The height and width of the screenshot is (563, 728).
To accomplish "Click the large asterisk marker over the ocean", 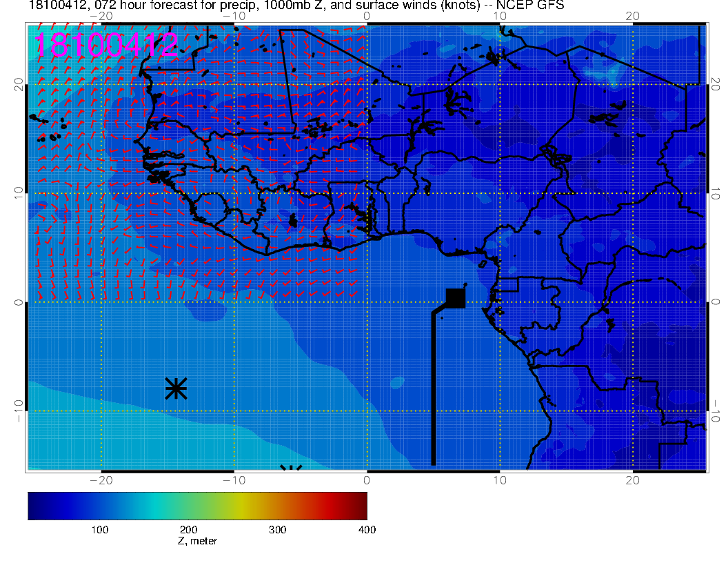I will [x=176, y=388].
